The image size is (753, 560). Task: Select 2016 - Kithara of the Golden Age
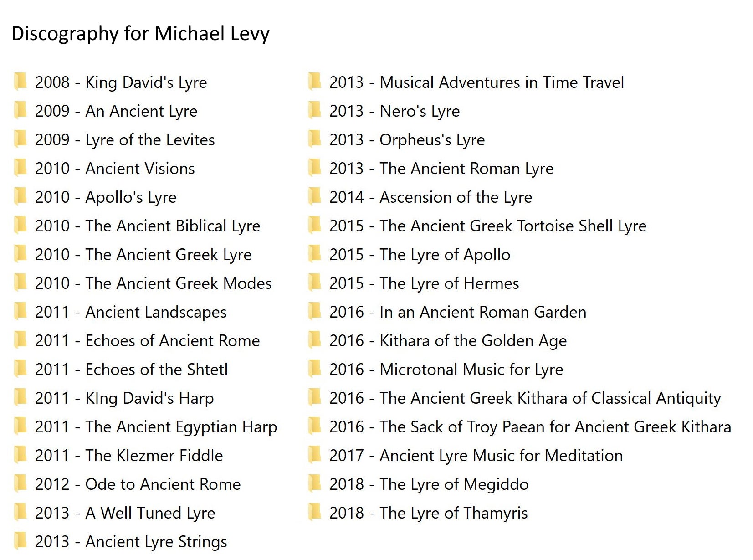pos(448,341)
